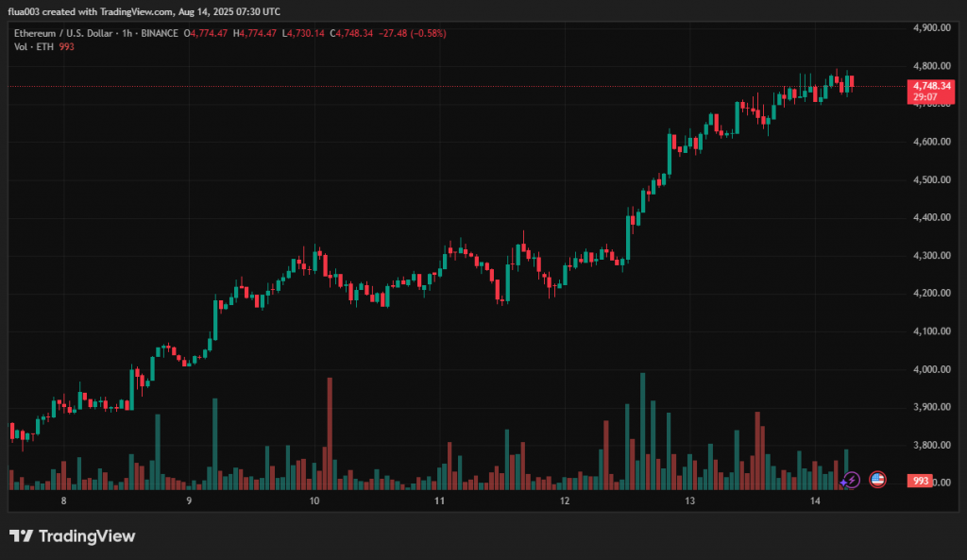Screen dimensions: 967x560
Task: Click the change value '-27.48 (-0.58%)'
Action: coord(412,33)
